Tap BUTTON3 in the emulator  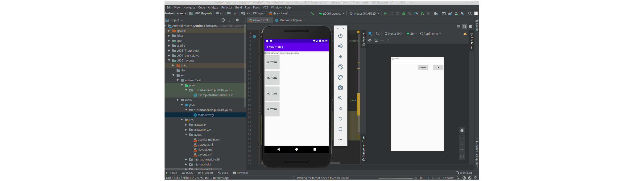(x=272, y=94)
